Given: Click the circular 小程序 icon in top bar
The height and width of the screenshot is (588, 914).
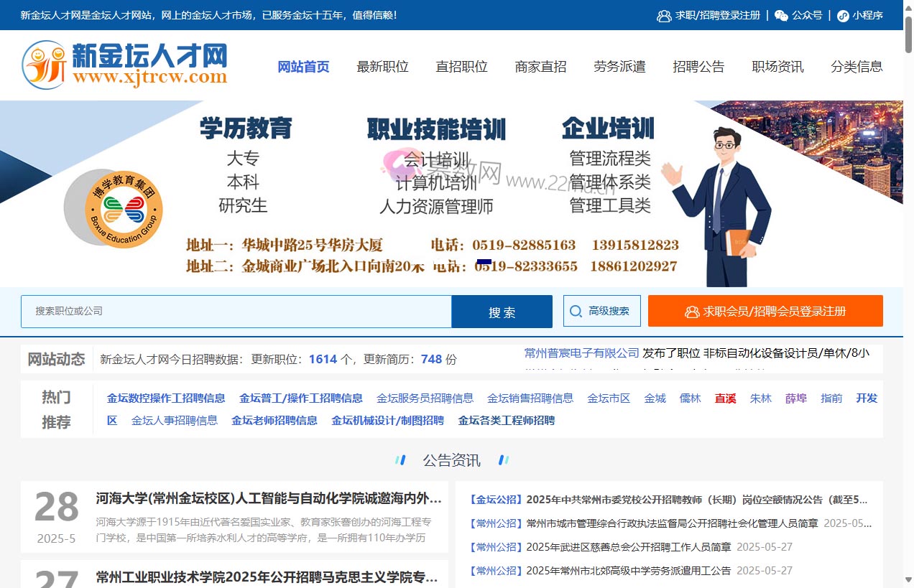Looking at the screenshot, I should (843, 16).
